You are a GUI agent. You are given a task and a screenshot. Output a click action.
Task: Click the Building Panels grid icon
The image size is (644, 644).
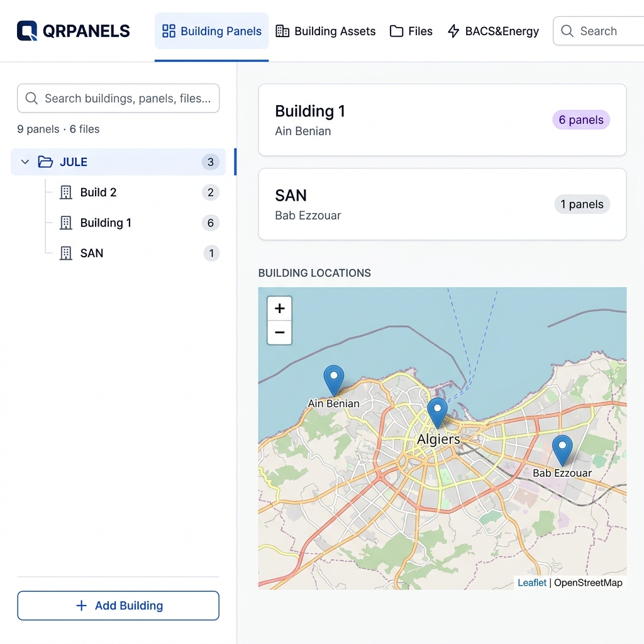[x=169, y=31]
